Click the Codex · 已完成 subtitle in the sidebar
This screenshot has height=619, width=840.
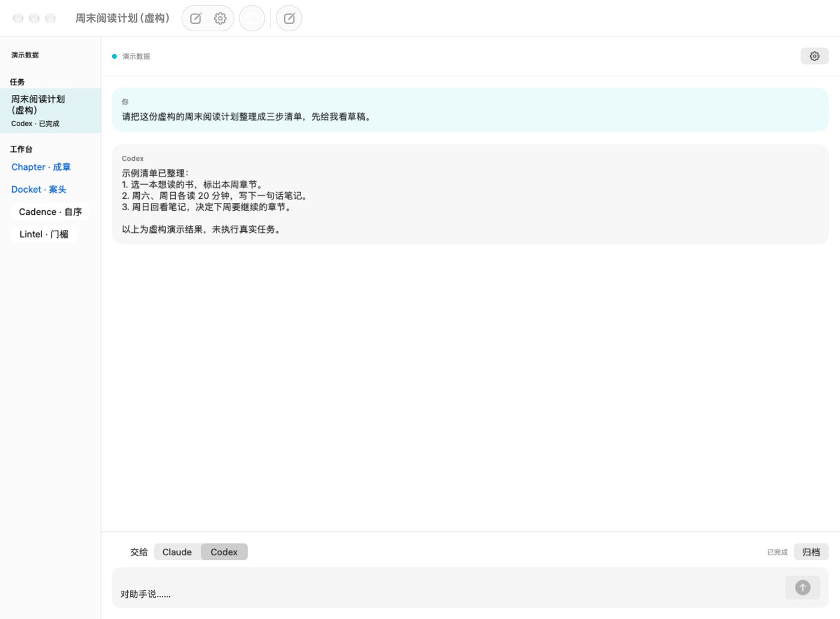click(x=35, y=124)
